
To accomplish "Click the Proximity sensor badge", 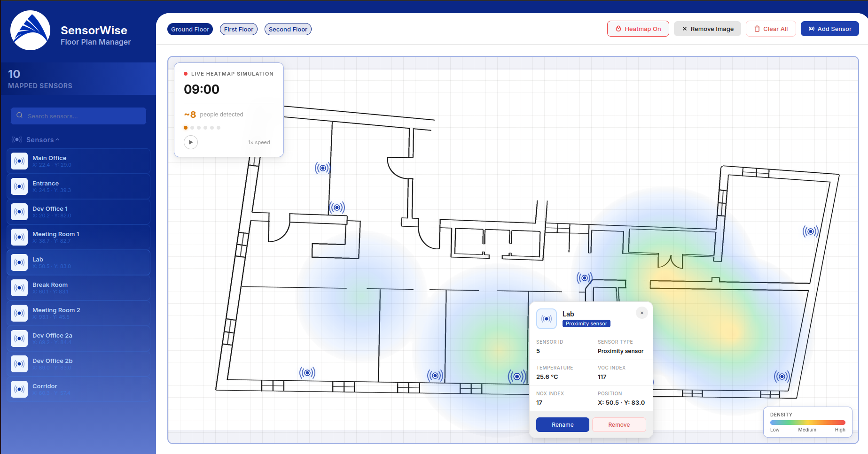I will tap(586, 323).
